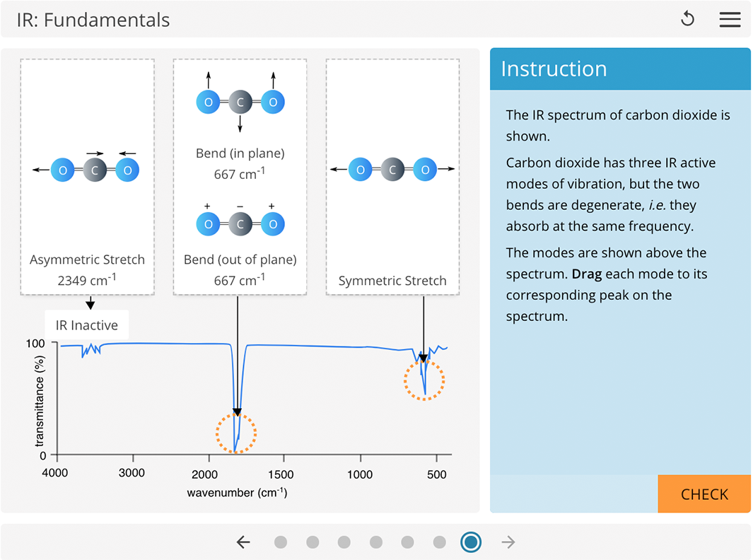
Task: Click the Bend in plane molecule diagram
Action: 239,102
